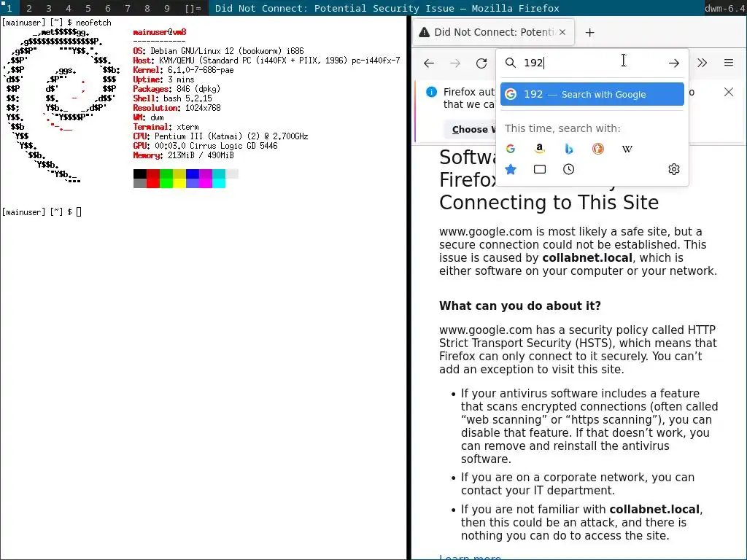The width and height of the screenshot is (747, 560).
Task: Go back using Firefox back arrow
Action: coord(429,63)
